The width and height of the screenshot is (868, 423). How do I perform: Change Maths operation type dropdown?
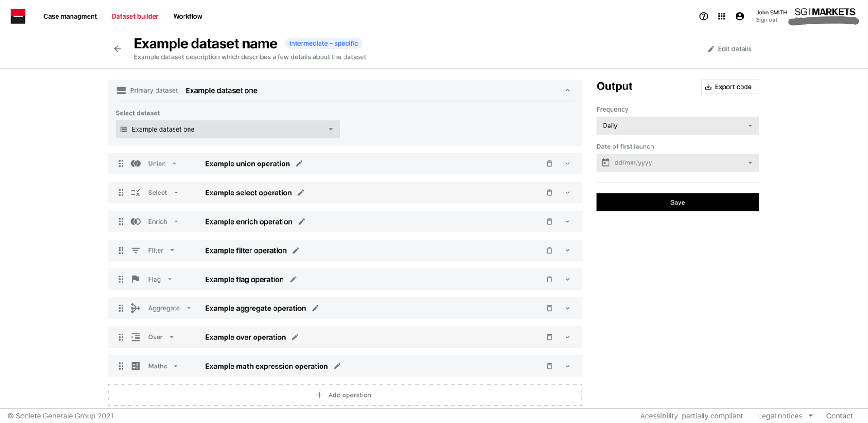163,366
